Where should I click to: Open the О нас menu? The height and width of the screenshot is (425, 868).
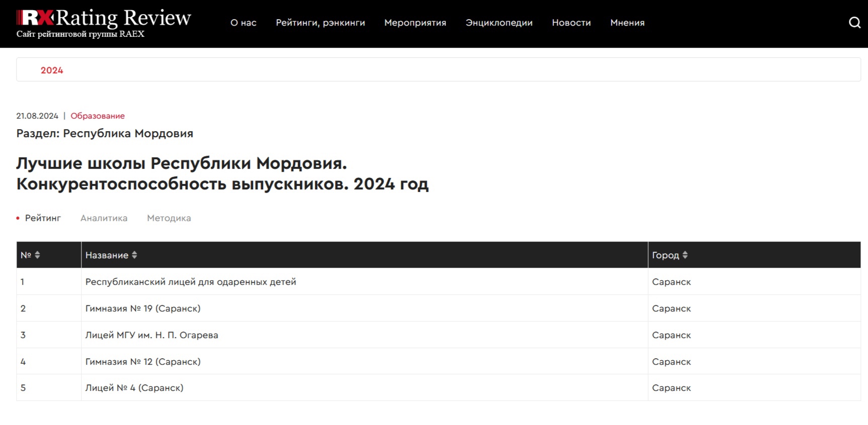[243, 23]
